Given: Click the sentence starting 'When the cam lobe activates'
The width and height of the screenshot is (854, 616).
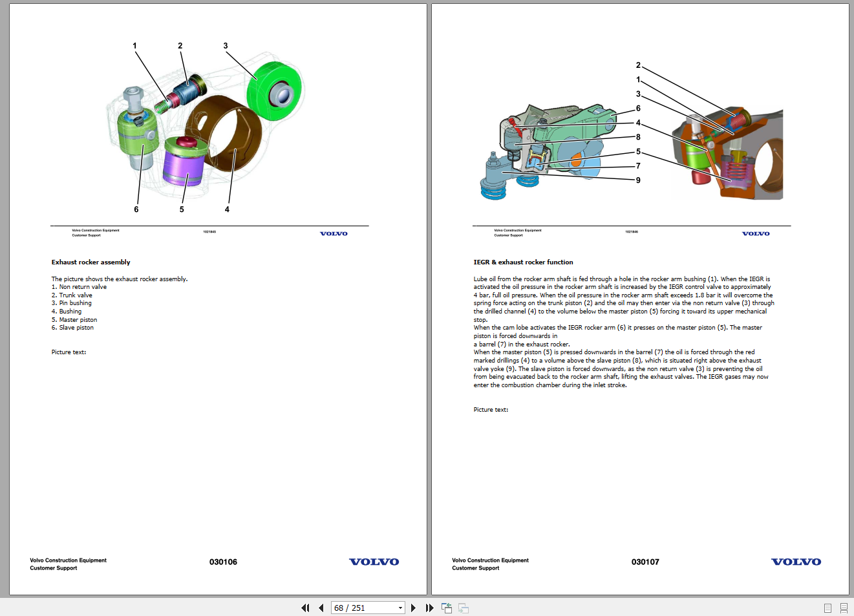Looking at the screenshot, I should [x=617, y=335].
